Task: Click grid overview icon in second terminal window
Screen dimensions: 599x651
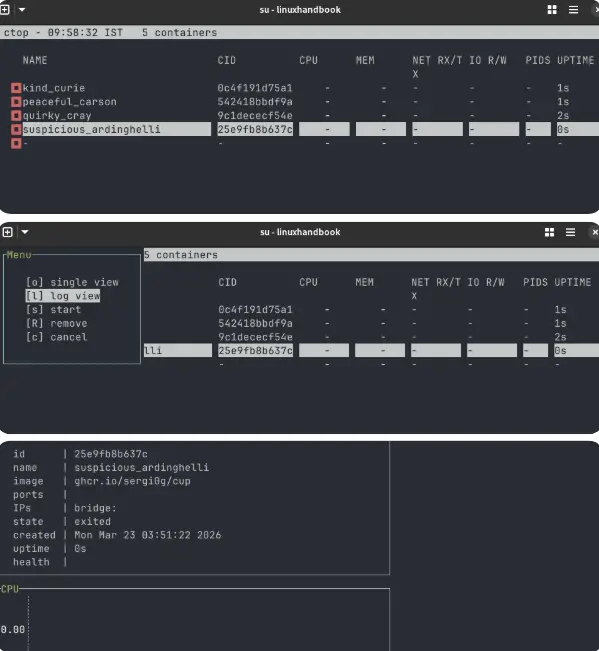Action: 549,232
